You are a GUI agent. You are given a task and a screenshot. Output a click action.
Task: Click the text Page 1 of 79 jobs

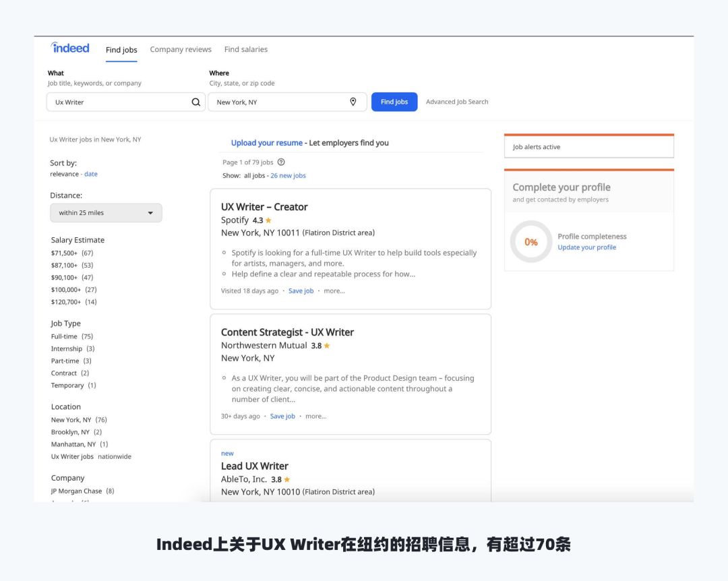[247, 162]
